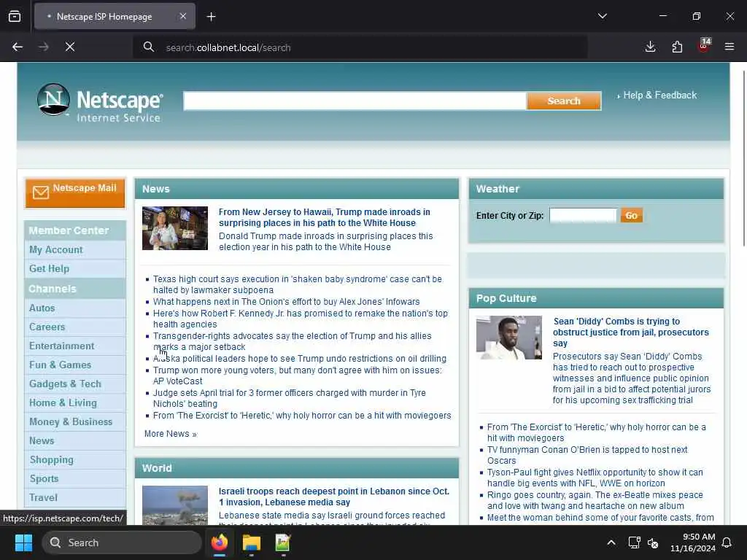Open the Windows Start menu
This screenshot has width=747, height=560.
pos(23,542)
